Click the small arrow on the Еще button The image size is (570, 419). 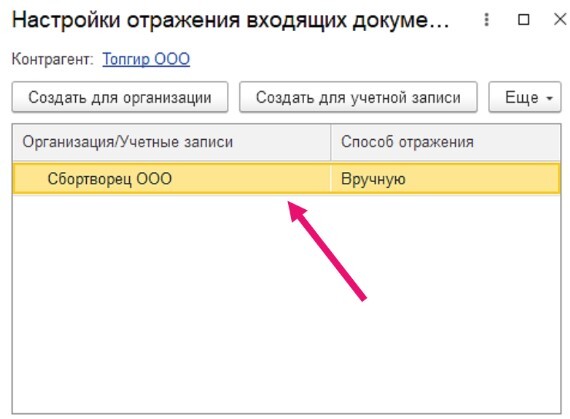(x=550, y=98)
